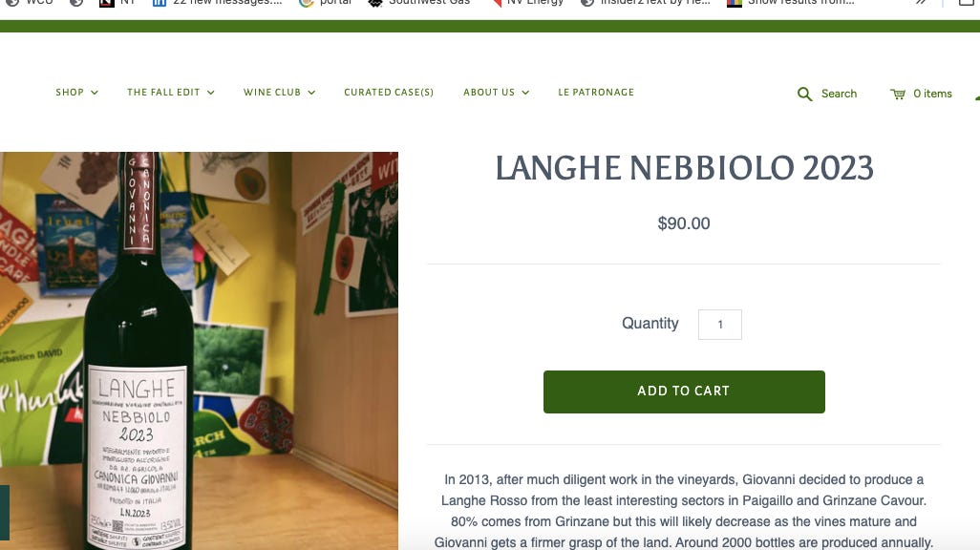Go to the Le Patronage page
980x550 pixels.
tap(596, 93)
